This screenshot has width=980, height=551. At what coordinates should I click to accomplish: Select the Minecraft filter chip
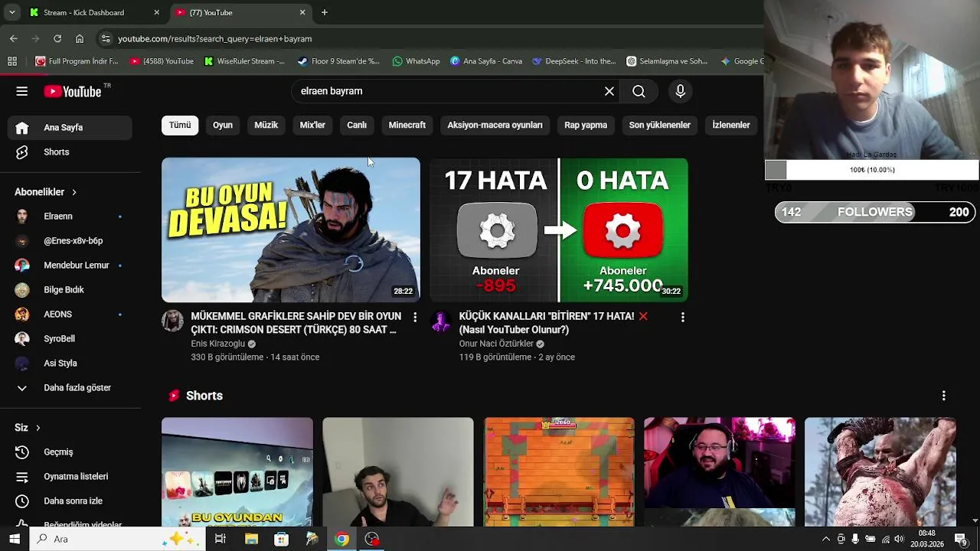[407, 126]
